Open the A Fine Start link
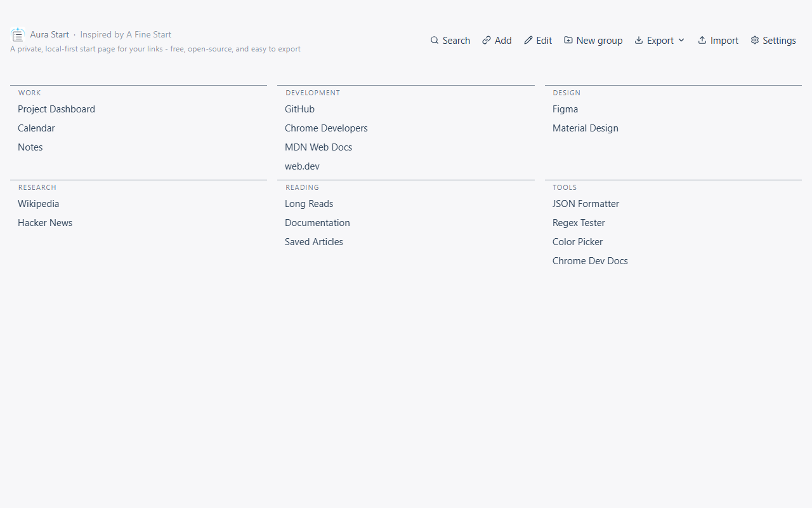The width and height of the screenshot is (812, 508). [x=149, y=35]
